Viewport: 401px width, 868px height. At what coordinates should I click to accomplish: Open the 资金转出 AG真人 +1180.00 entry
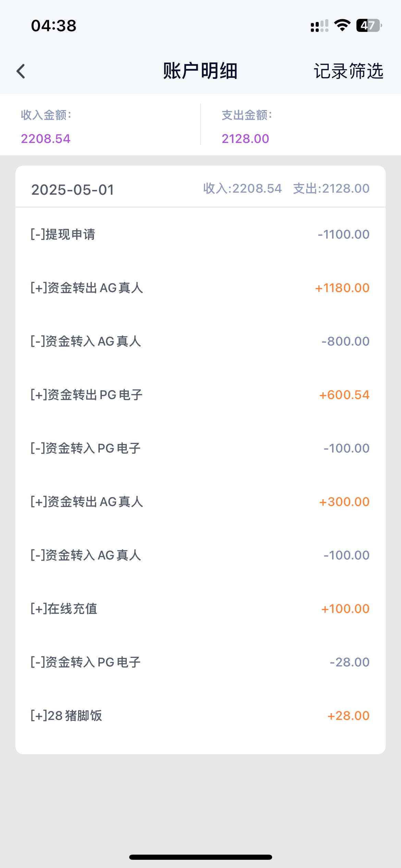click(x=200, y=288)
